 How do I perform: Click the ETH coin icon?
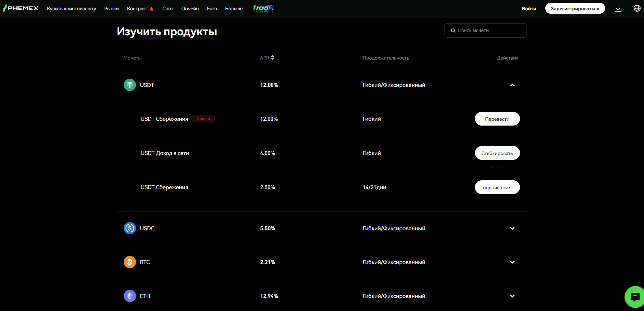click(x=130, y=296)
